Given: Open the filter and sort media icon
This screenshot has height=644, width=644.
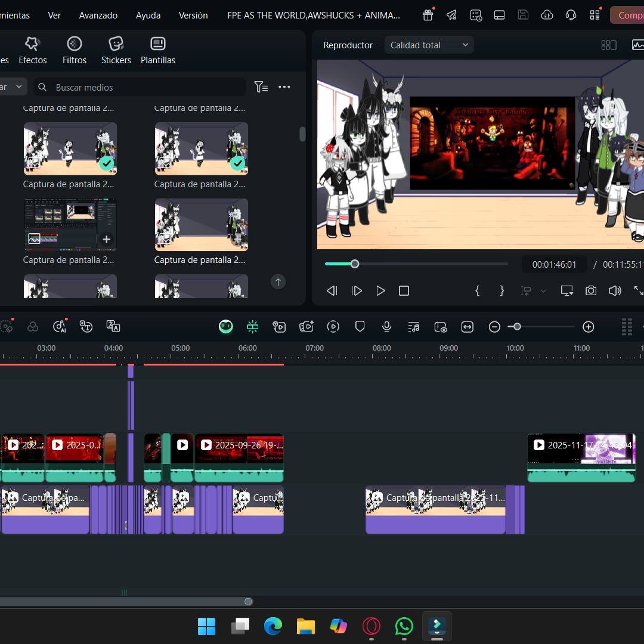Looking at the screenshot, I should pos(261,87).
